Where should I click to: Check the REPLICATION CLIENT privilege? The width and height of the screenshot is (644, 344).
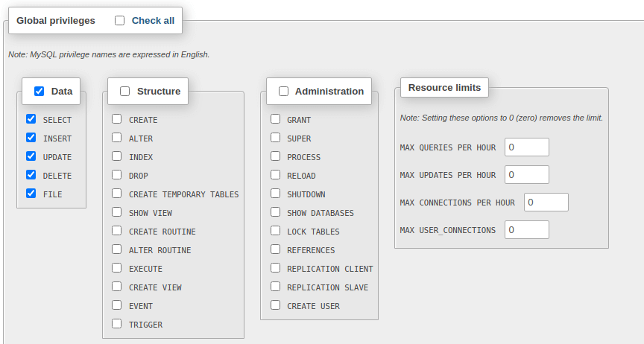[x=275, y=268]
